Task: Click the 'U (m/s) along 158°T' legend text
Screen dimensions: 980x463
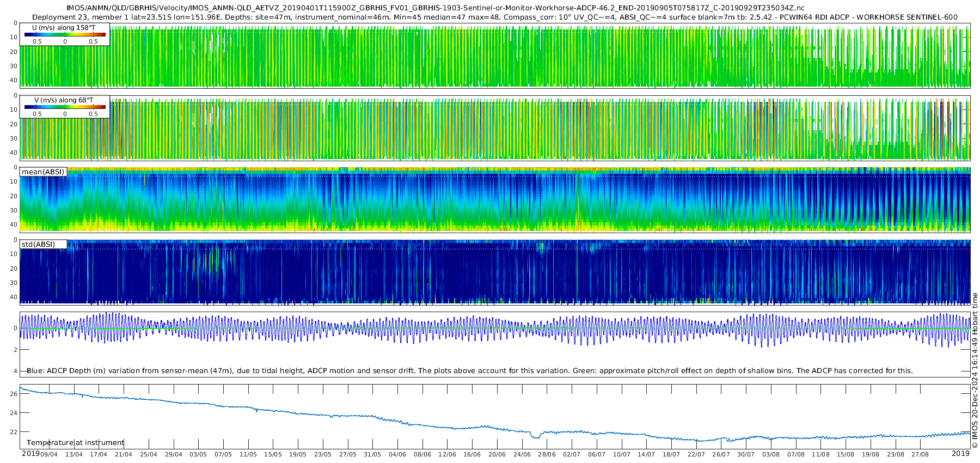Action: [64, 27]
